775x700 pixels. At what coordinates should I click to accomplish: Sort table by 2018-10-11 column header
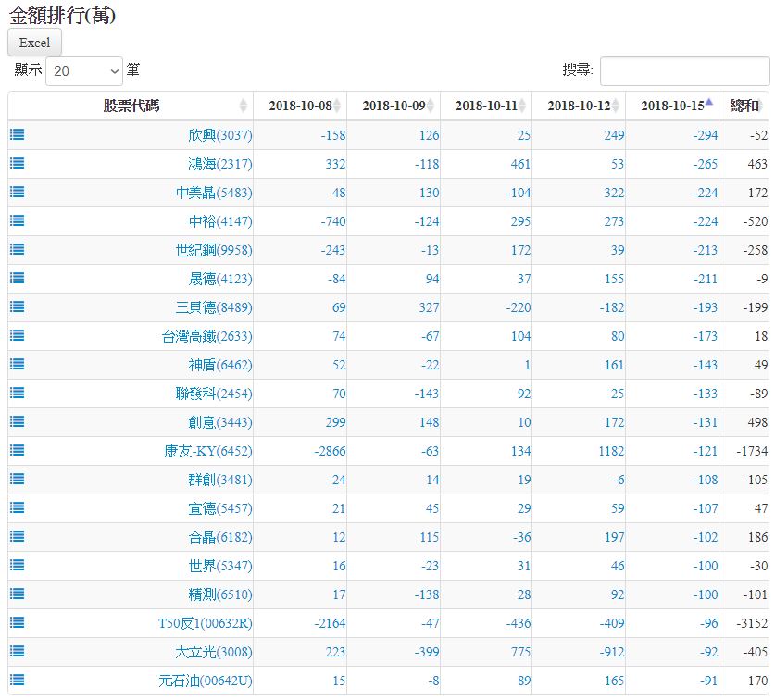486,106
